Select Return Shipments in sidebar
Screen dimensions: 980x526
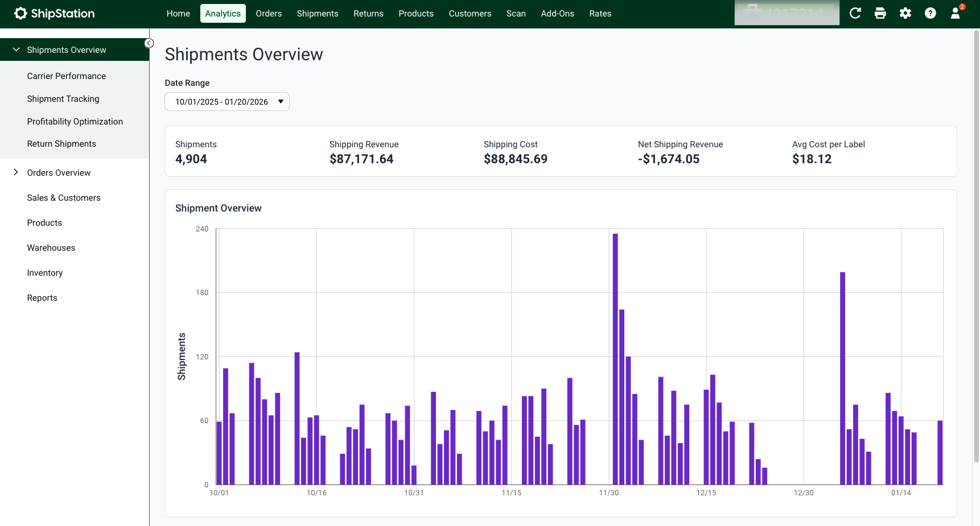61,144
